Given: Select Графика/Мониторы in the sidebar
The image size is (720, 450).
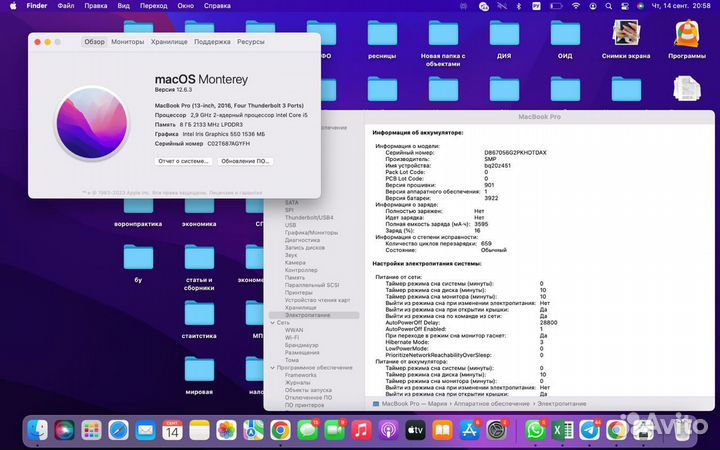Looking at the screenshot, I should (311, 233).
